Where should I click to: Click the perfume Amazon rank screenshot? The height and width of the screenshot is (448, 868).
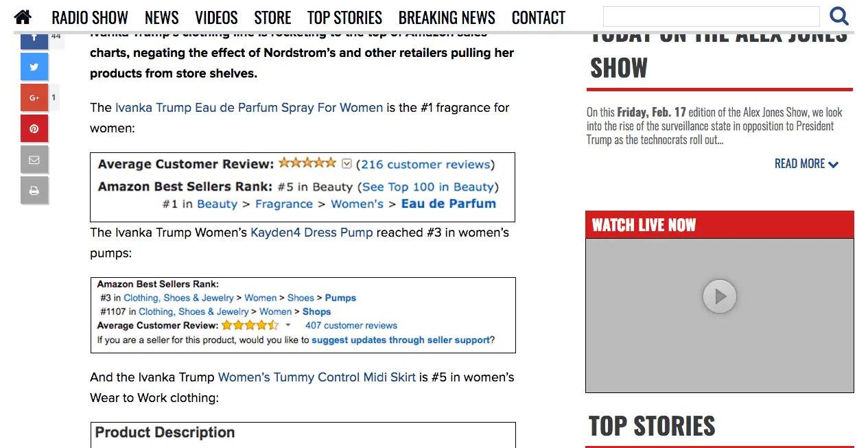click(x=303, y=187)
